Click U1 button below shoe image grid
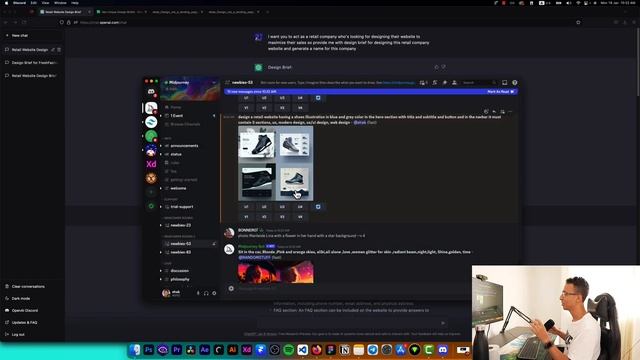 pos(246,207)
